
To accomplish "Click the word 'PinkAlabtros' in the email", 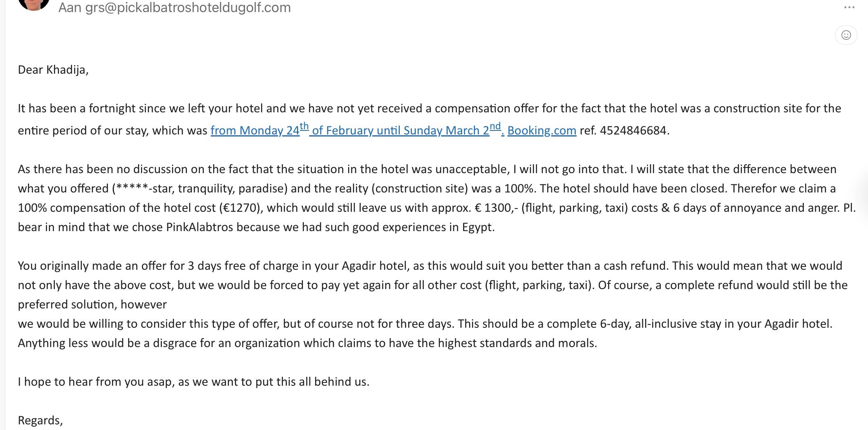I will 199,227.
